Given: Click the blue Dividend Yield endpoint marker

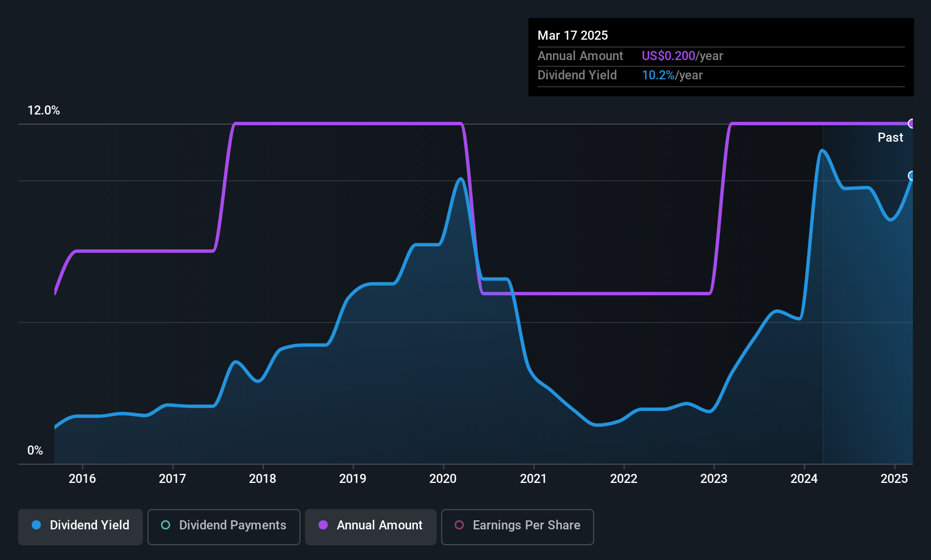Looking at the screenshot, I should pyautogui.click(x=912, y=176).
